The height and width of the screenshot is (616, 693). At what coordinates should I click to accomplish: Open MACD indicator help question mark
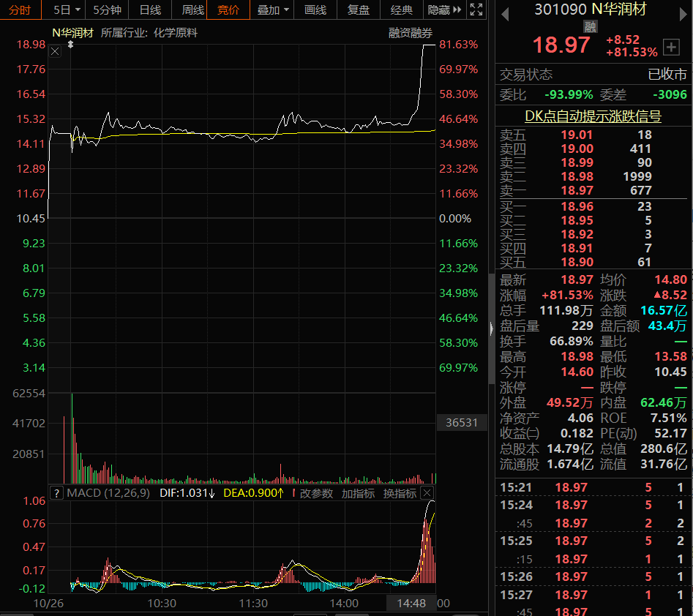(56, 492)
